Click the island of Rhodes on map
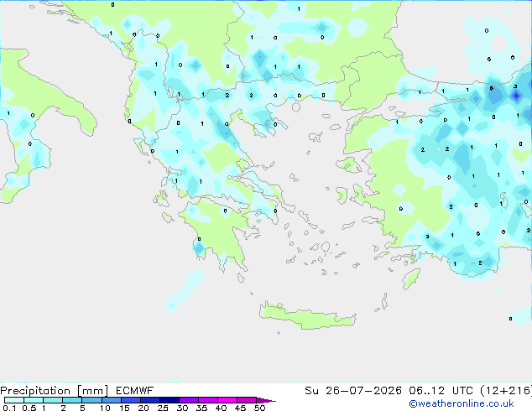 (411, 278)
